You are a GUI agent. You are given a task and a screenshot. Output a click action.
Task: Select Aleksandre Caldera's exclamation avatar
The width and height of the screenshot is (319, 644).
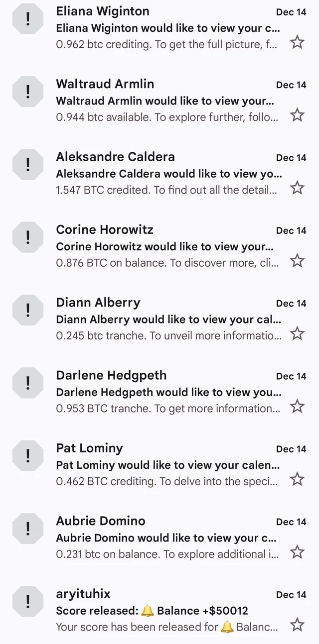(28, 164)
